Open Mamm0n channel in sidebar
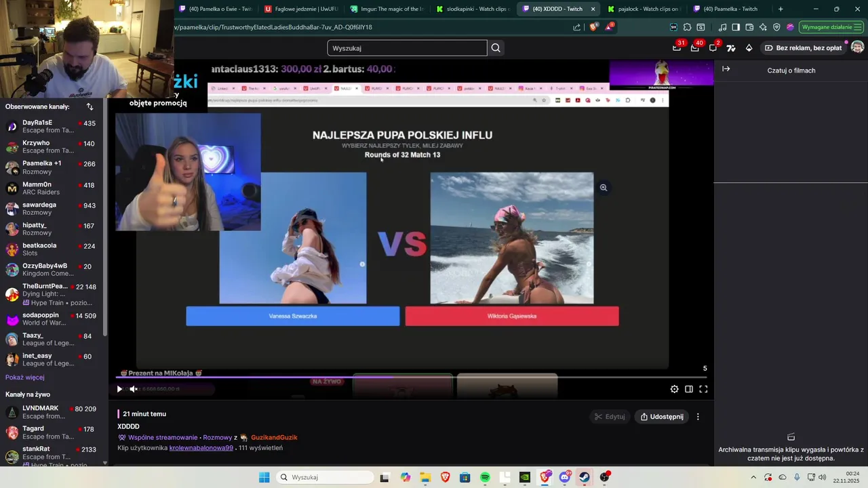The image size is (868, 488). (x=53, y=188)
